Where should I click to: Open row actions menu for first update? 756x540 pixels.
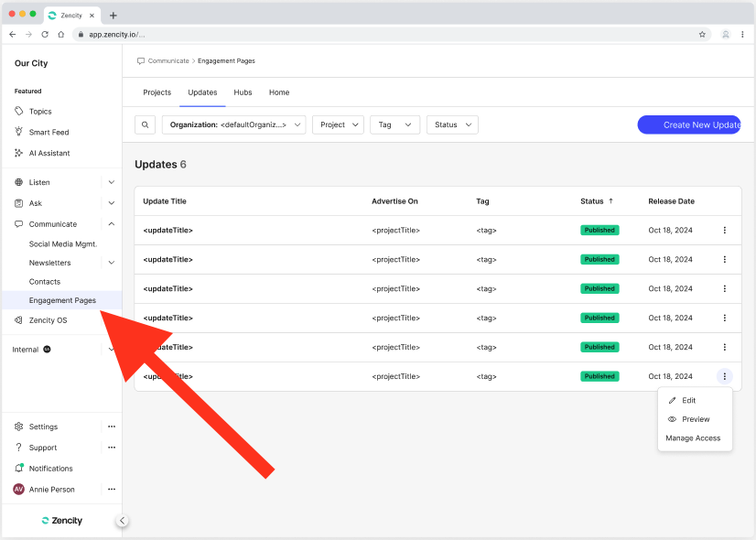point(724,231)
